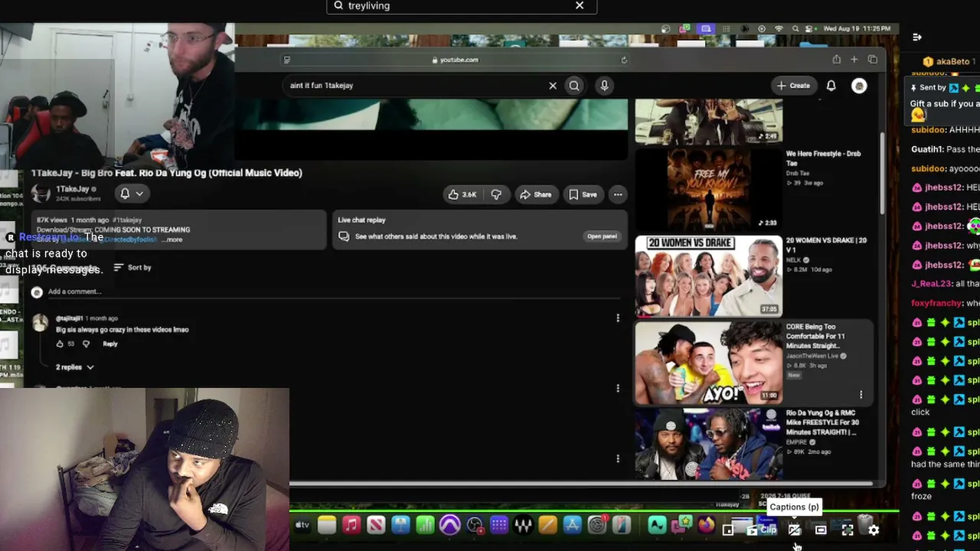Click the YouTube voice search microphone
Viewport: 980px width, 551px height.
tap(604, 86)
